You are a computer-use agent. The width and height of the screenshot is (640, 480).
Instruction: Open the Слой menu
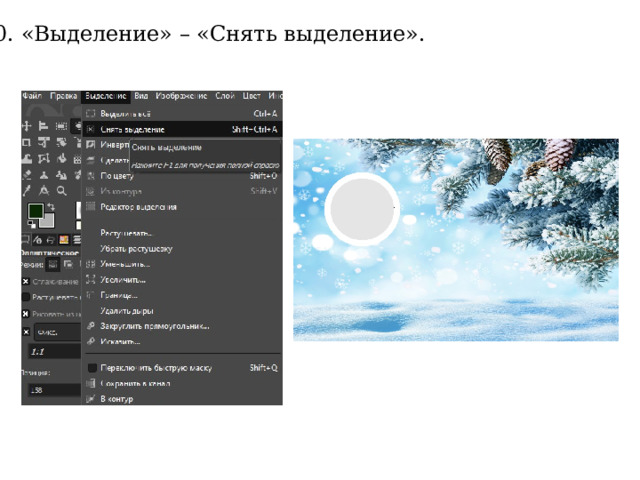click(x=225, y=96)
